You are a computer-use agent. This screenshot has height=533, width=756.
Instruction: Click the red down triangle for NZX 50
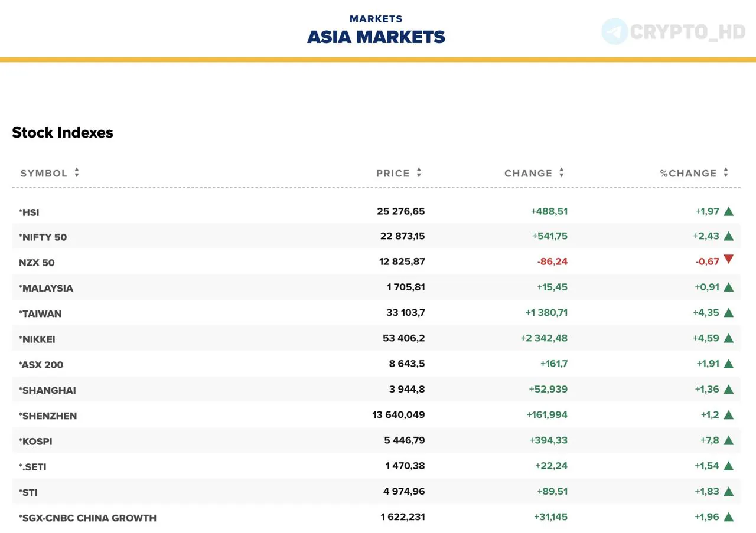pyautogui.click(x=728, y=259)
